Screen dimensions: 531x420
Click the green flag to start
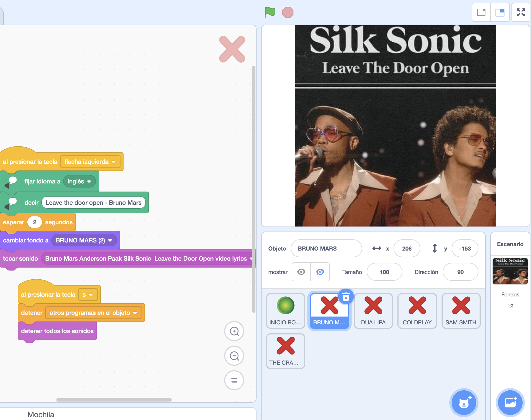pyautogui.click(x=270, y=12)
